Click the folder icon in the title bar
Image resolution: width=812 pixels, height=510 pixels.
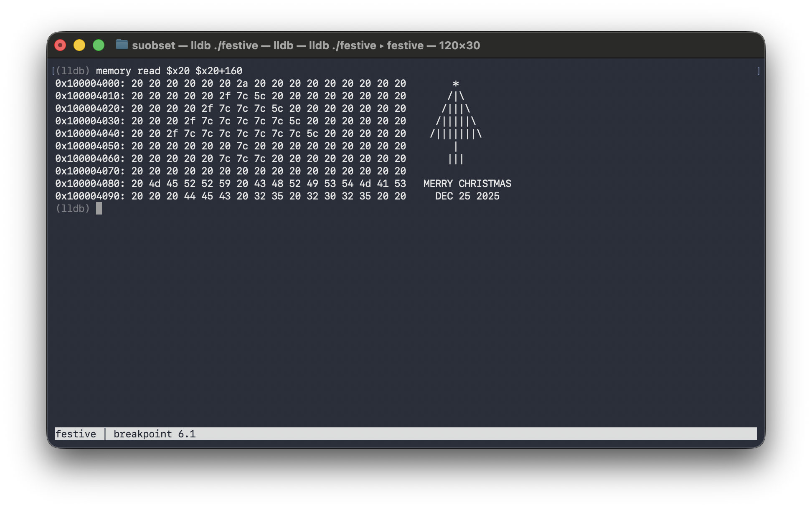point(122,45)
